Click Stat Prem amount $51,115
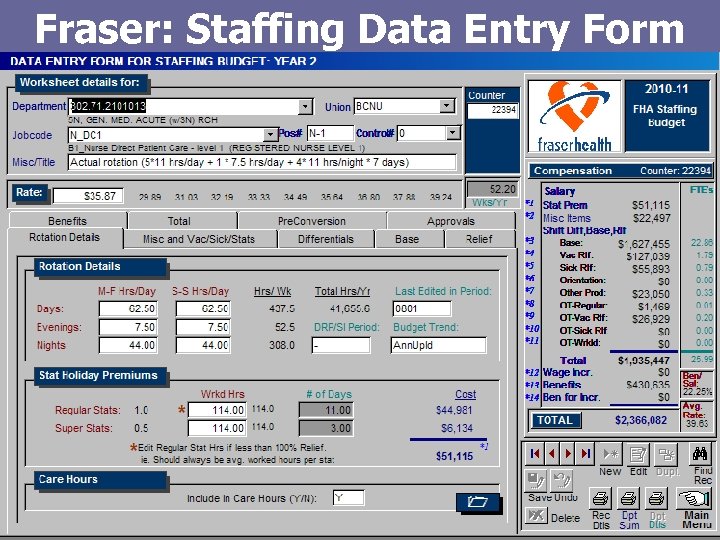Viewport: 720px width, 540px height. 651,205
